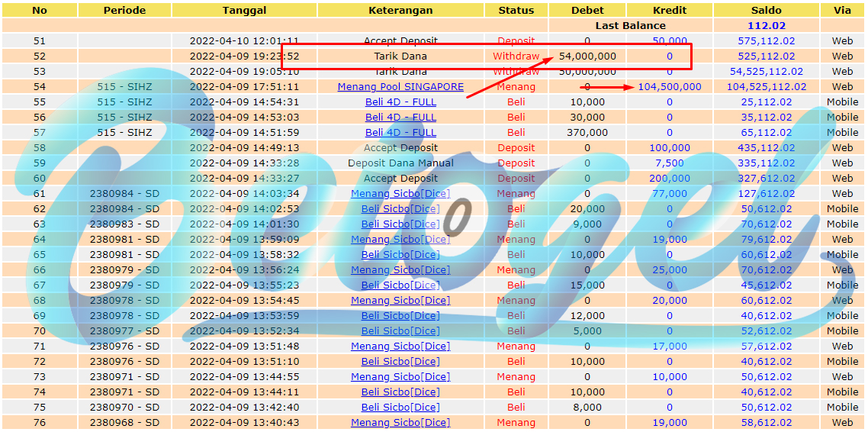This screenshot has width=868, height=432.
Task: Click the 54,000,000 debet cell
Action: 587,56
